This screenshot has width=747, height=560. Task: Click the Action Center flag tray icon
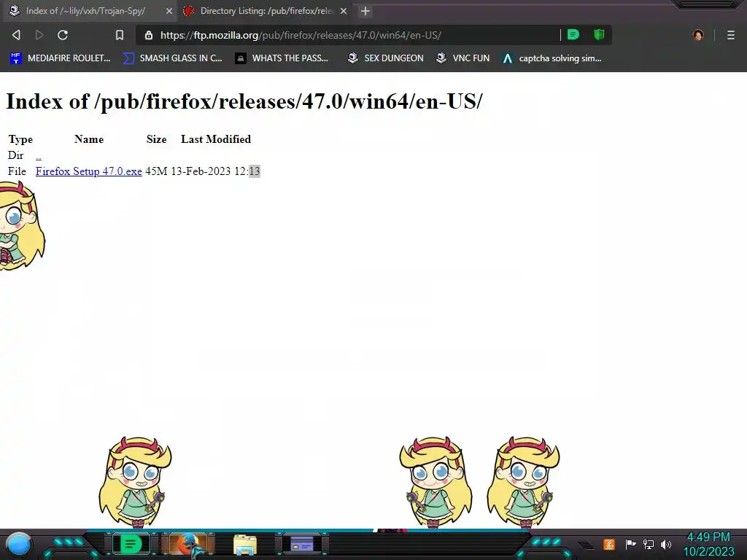coord(630,544)
